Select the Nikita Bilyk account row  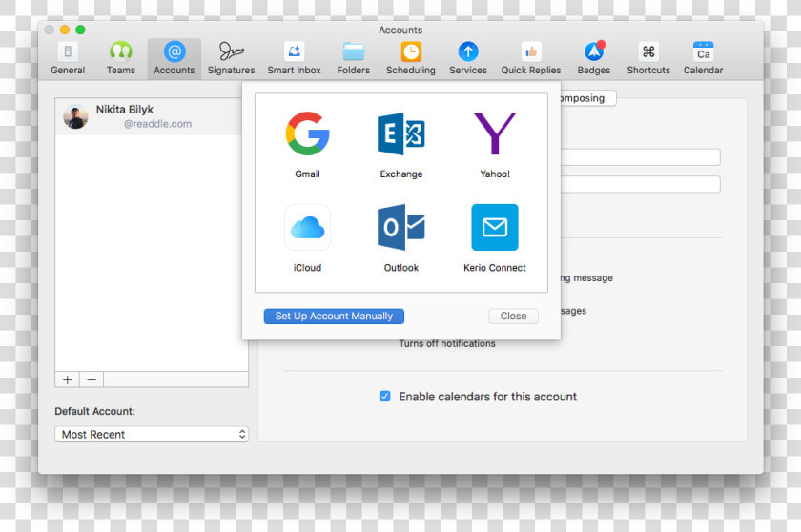pyautogui.click(x=149, y=116)
